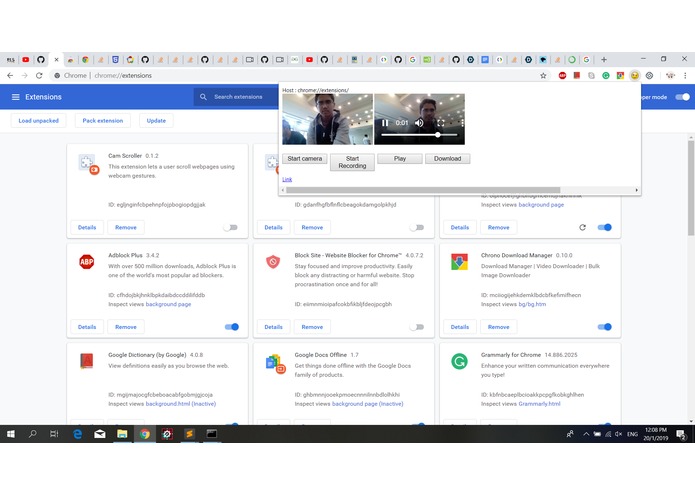The image size is (695, 494).
Task: Open Task View in the taskbar
Action: (54, 434)
